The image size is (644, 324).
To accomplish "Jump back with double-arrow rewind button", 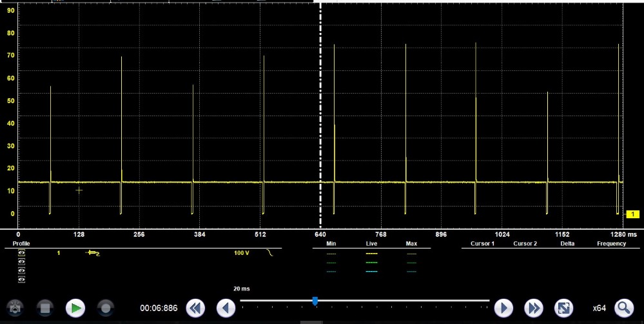I will pyautogui.click(x=195, y=308).
